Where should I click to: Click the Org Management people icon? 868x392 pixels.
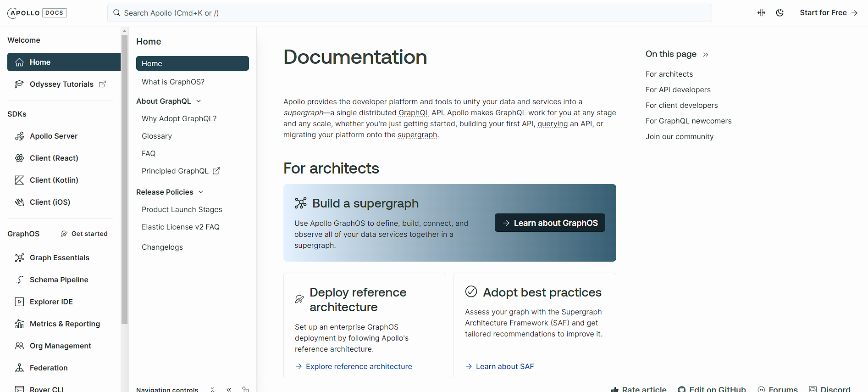coord(19,346)
